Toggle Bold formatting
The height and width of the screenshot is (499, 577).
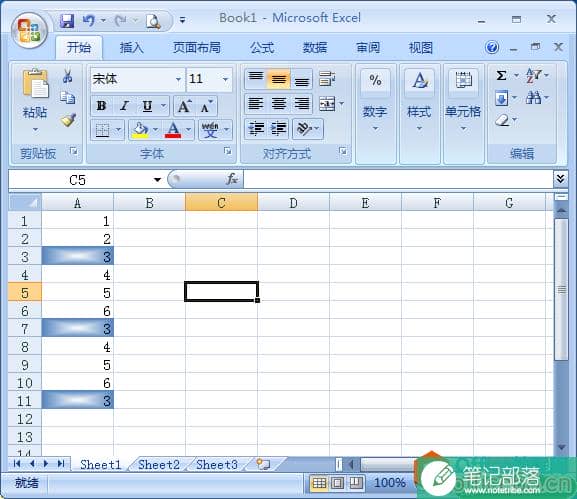click(x=102, y=106)
